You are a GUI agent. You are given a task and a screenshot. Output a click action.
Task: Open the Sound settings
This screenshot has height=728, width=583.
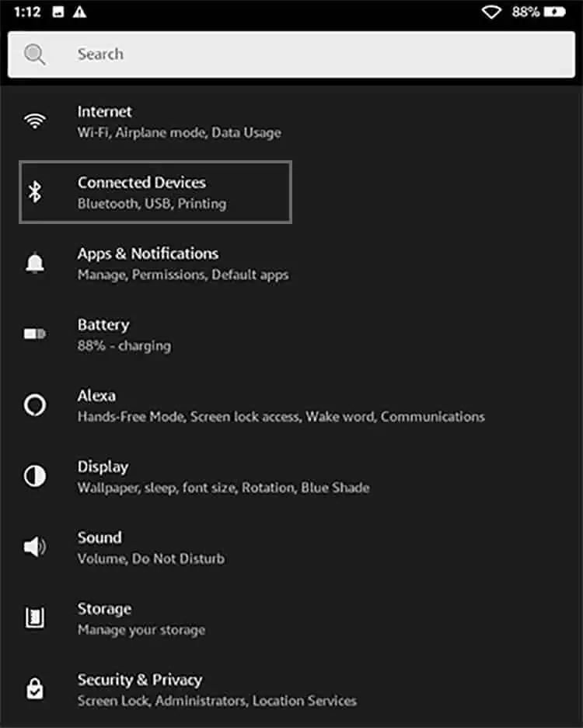(291, 548)
